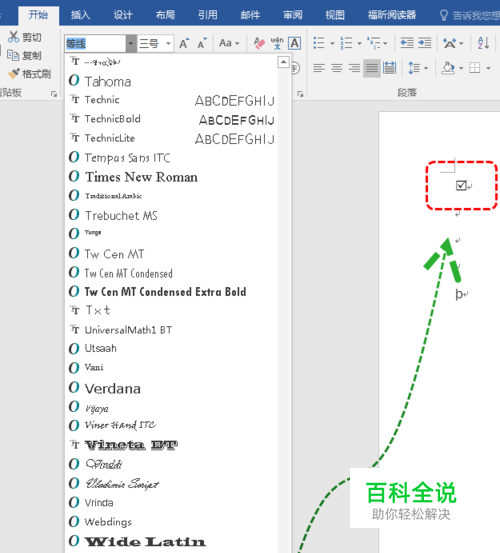The height and width of the screenshot is (553, 500).
Task: Open the Change Case Aa dropdown
Action: [x=229, y=43]
